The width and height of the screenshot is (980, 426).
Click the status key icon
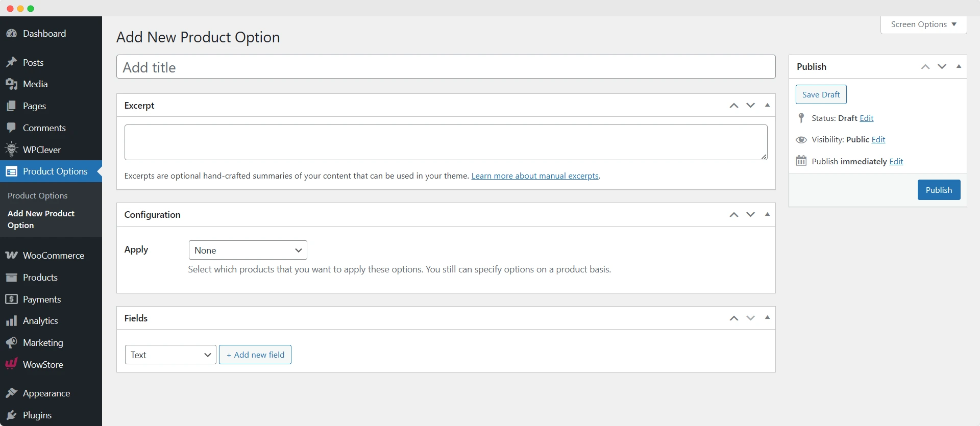point(801,118)
